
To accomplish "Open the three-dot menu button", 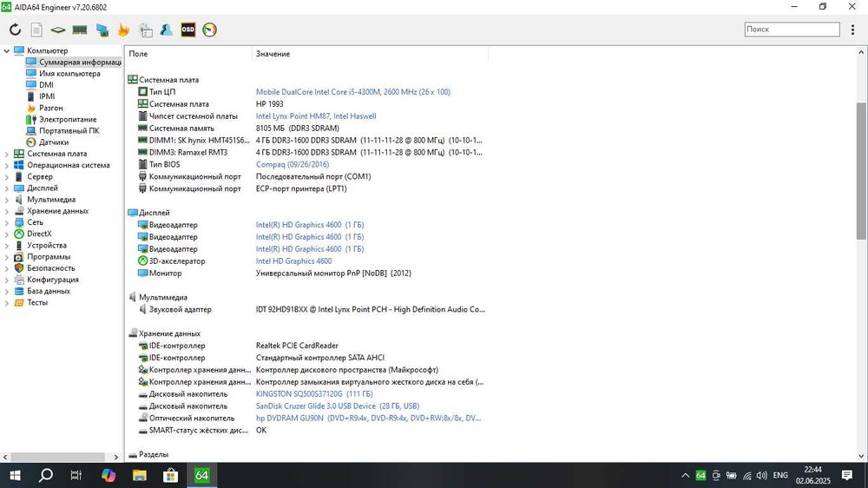I will click(x=852, y=30).
